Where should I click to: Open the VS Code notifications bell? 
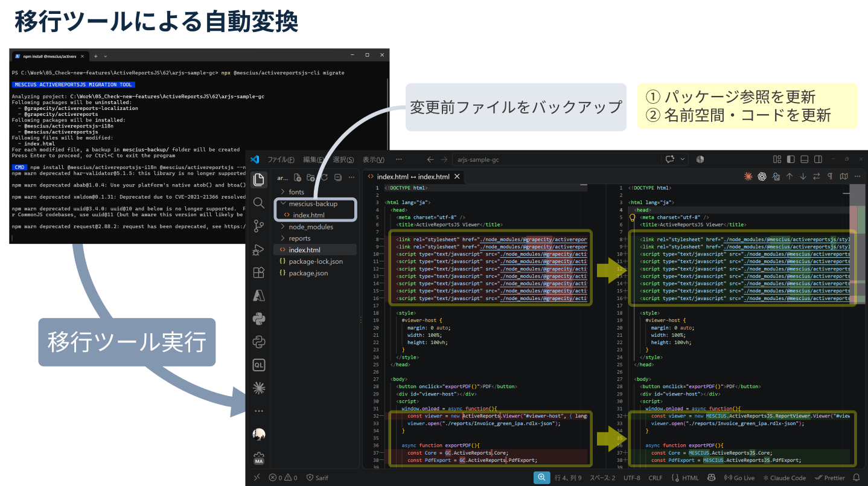click(856, 478)
